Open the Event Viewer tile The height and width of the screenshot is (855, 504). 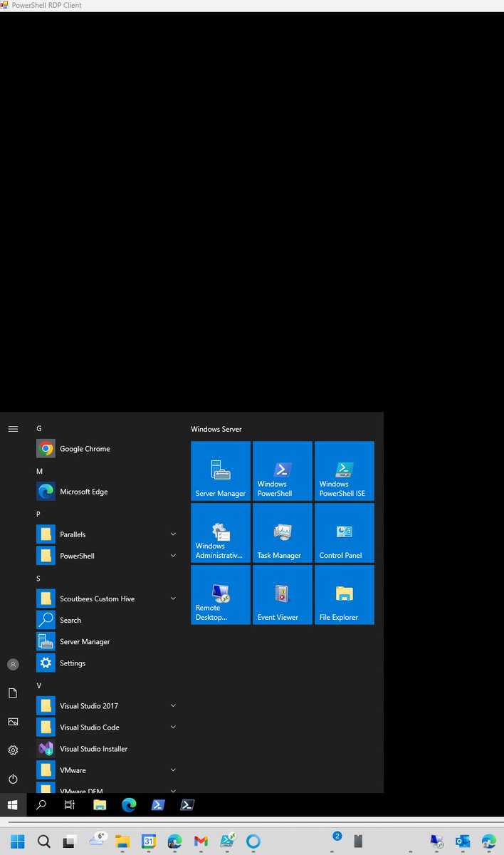[283, 595]
